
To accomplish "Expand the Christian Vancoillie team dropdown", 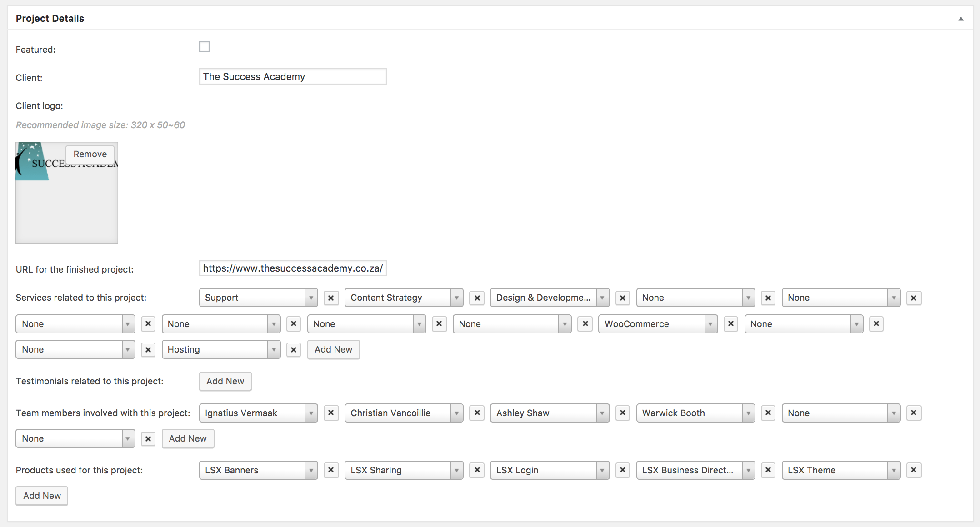I will (x=404, y=413).
